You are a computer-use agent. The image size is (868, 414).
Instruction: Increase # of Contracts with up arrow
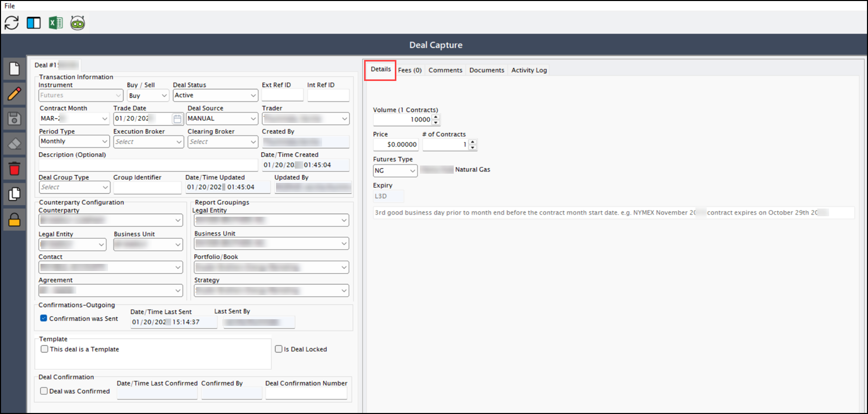[473, 142]
